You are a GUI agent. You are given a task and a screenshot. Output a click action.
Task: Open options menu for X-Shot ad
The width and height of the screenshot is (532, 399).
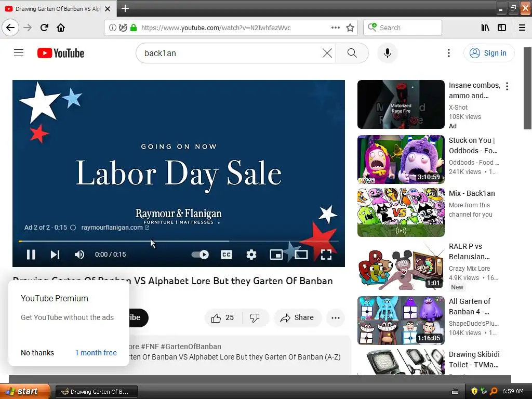point(507,86)
